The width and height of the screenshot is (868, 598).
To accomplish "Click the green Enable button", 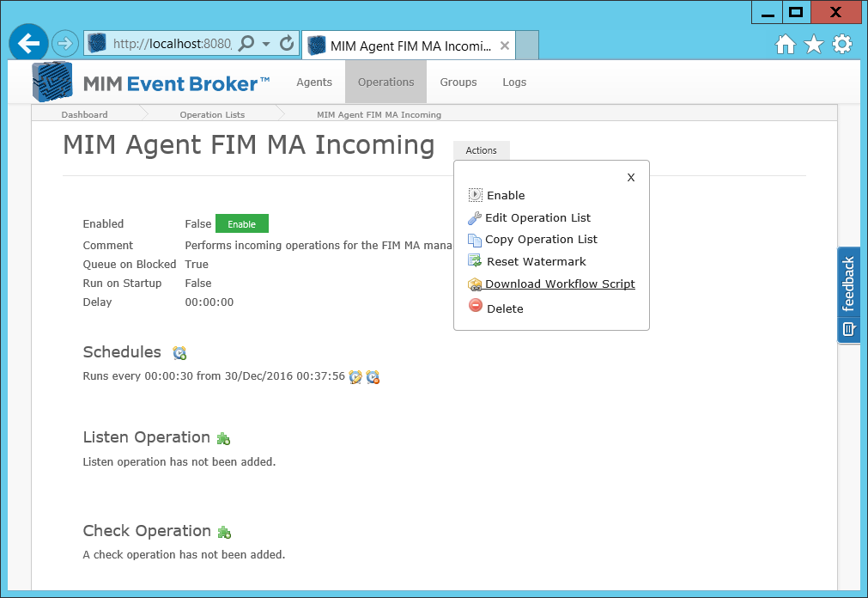I will (242, 224).
